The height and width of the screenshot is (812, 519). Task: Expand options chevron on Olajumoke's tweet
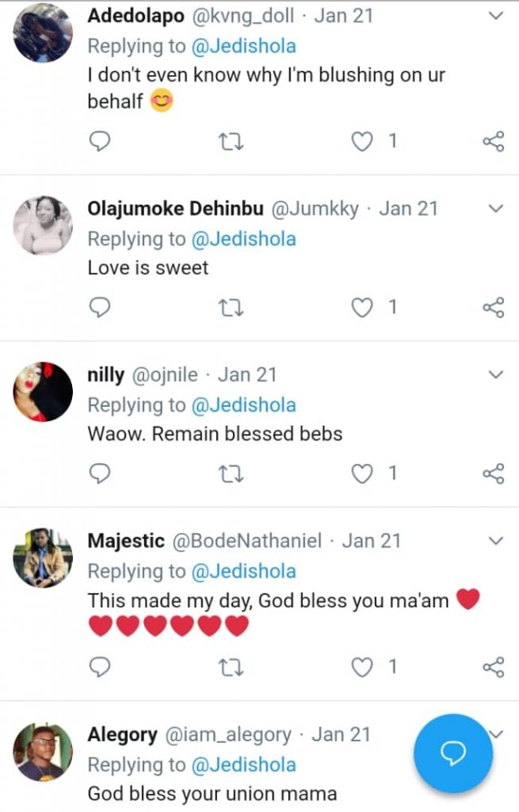495,209
